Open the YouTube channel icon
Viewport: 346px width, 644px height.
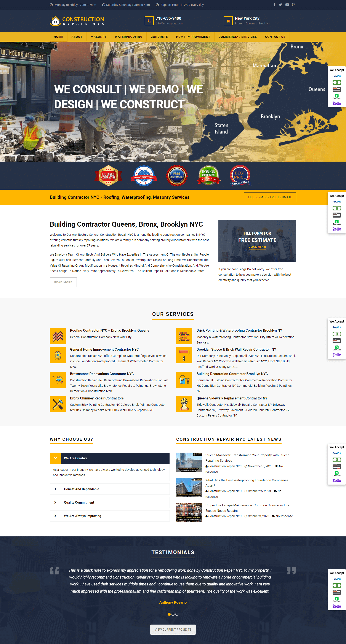[287, 5]
